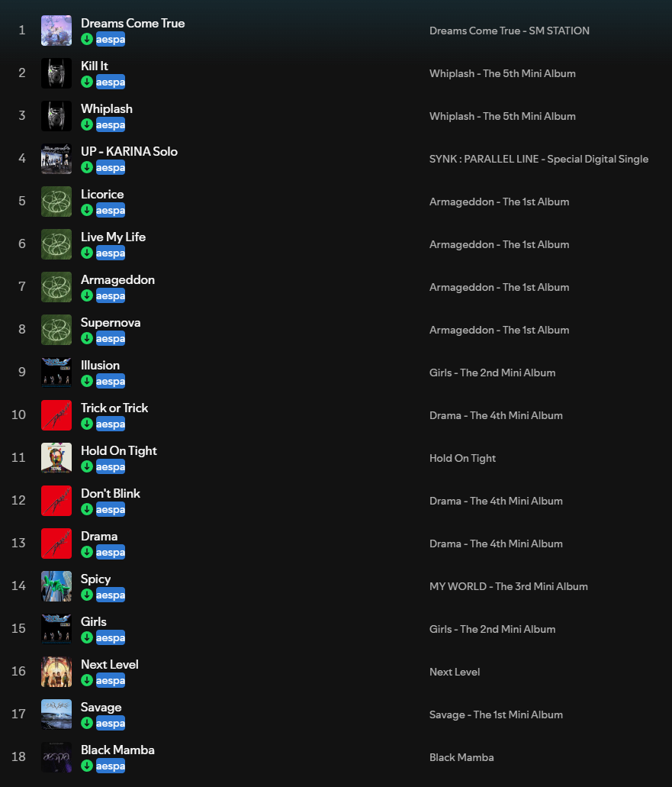The height and width of the screenshot is (787, 672).
Task: Open Savage - The 1st Mini Album link
Action: [x=496, y=714]
